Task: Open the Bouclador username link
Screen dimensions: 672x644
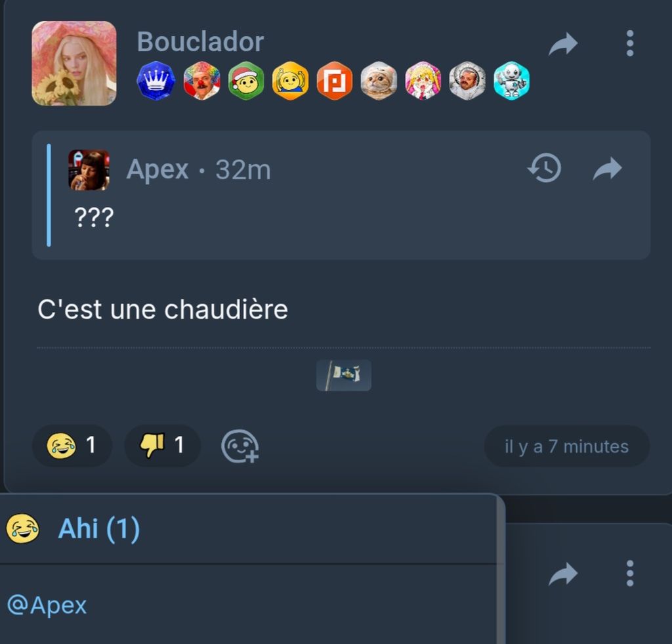Action: pyautogui.click(x=200, y=41)
